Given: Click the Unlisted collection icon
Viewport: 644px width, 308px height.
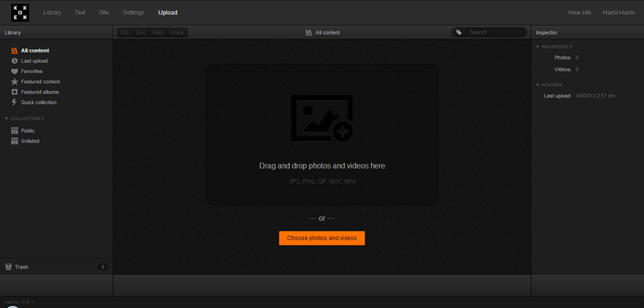Looking at the screenshot, I should coord(14,141).
